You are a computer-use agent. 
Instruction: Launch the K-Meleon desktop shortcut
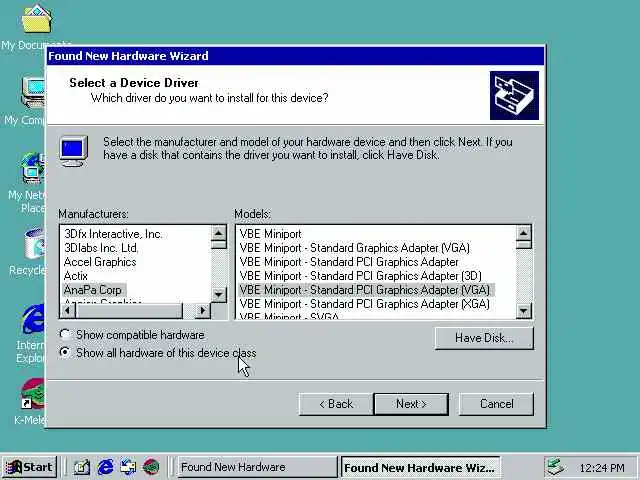point(33,393)
